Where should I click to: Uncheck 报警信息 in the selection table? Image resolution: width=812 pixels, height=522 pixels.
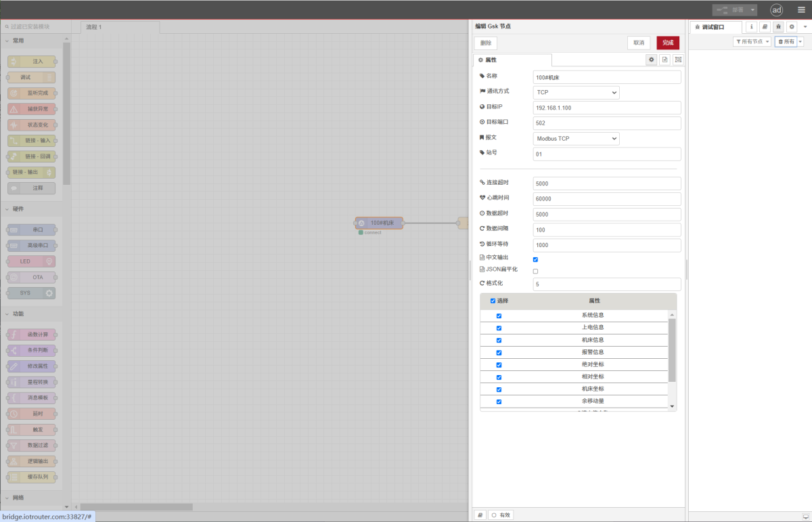pyautogui.click(x=499, y=352)
